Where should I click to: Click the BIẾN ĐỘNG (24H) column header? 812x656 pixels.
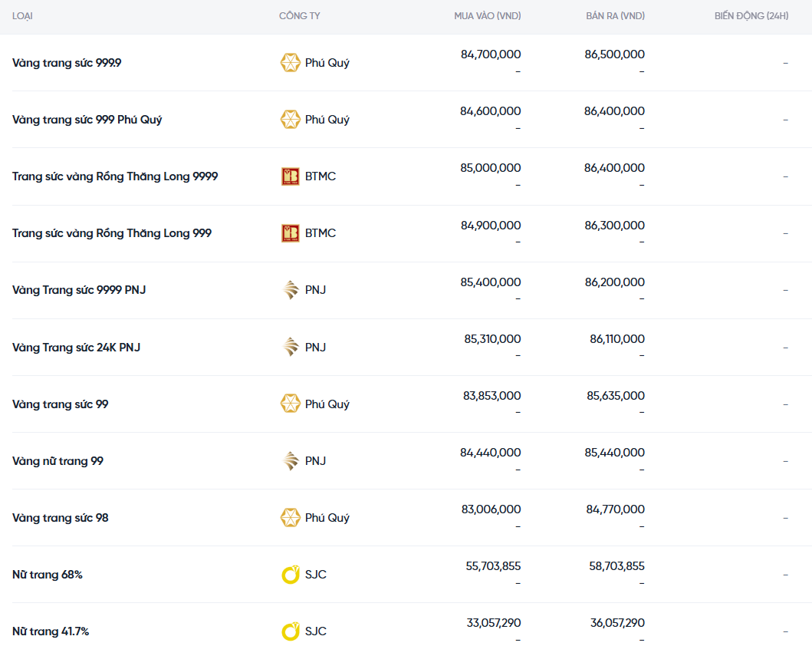click(751, 16)
